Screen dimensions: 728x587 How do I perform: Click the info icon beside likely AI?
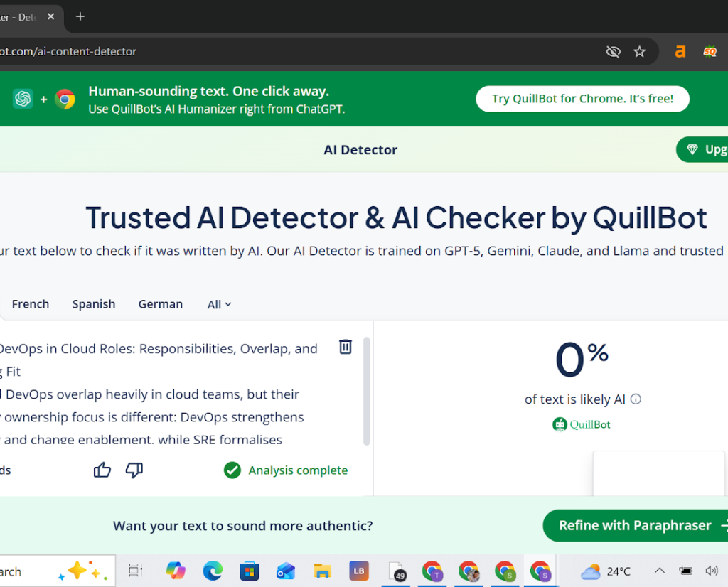coord(636,399)
